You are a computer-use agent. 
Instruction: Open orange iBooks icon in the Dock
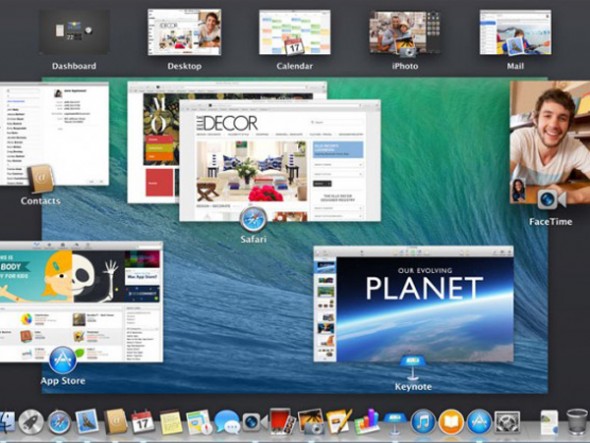click(451, 422)
